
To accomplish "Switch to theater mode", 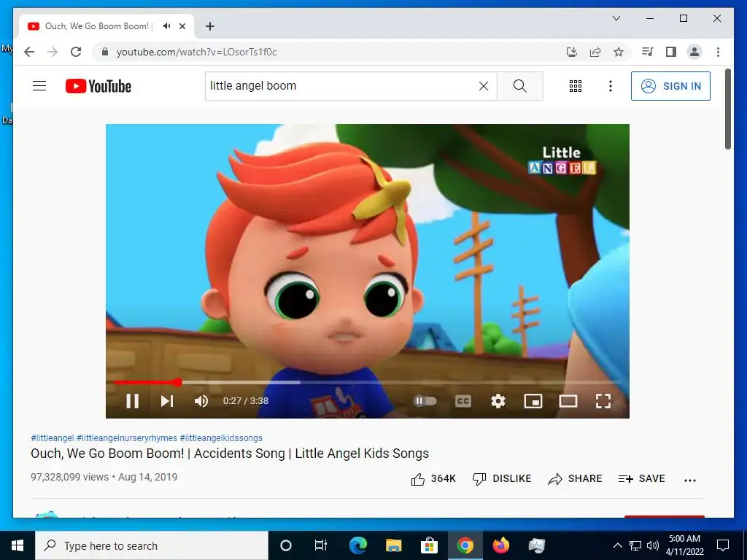I will [568, 401].
